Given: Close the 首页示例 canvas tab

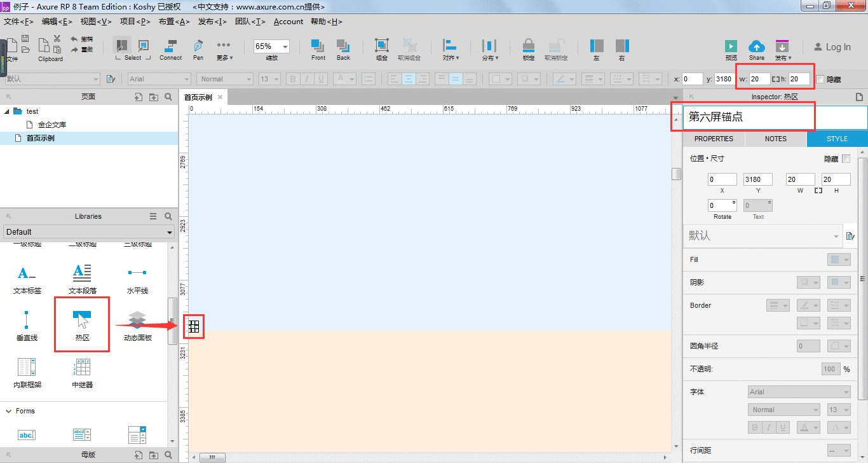Looking at the screenshot, I should click(220, 97).
